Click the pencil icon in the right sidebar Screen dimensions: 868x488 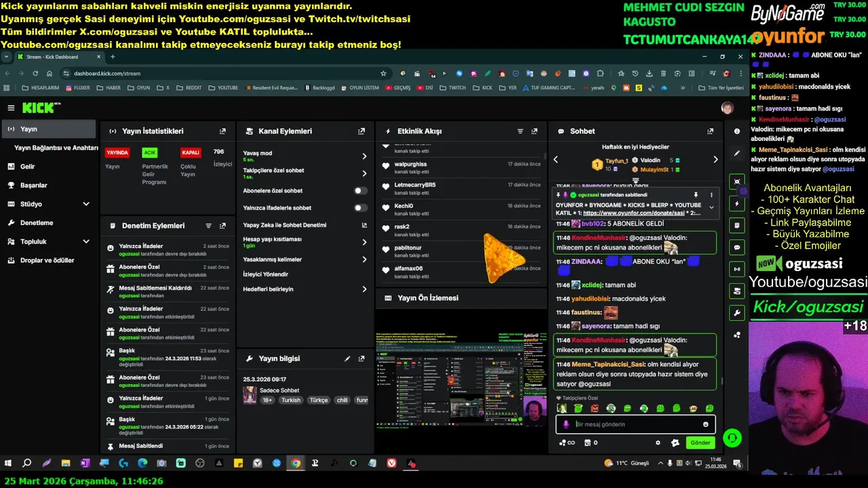(x=737, y=153)
